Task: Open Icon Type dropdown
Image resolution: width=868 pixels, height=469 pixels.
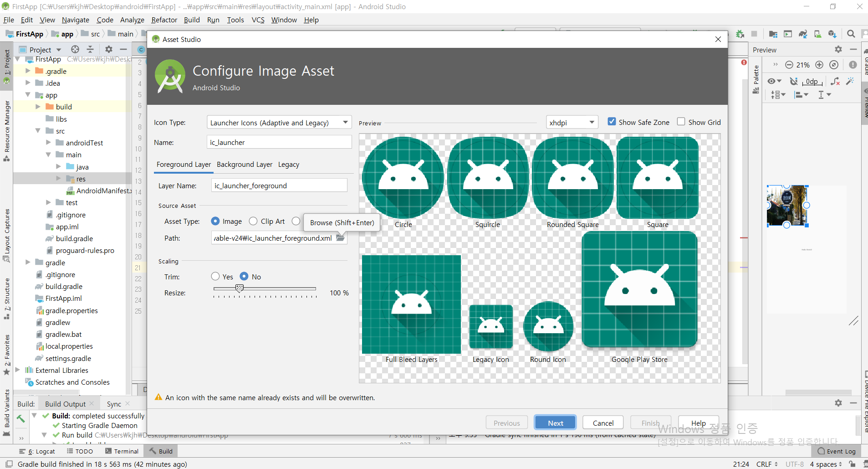Action: click(279, 123)
